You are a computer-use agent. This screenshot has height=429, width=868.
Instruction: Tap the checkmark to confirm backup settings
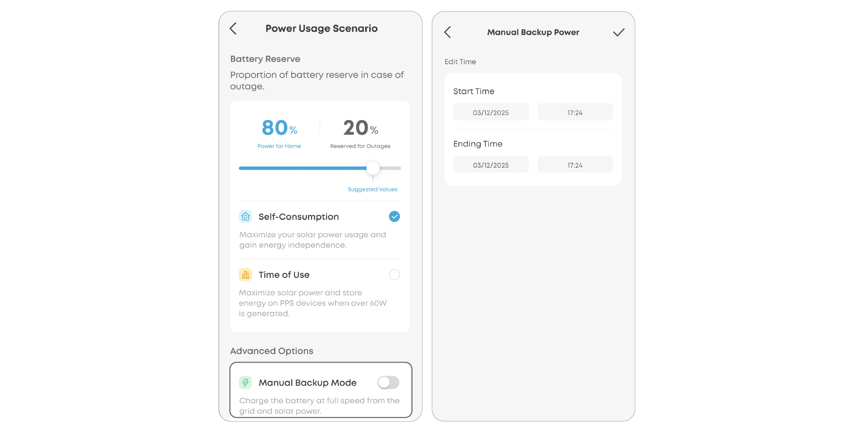(619, 32)
